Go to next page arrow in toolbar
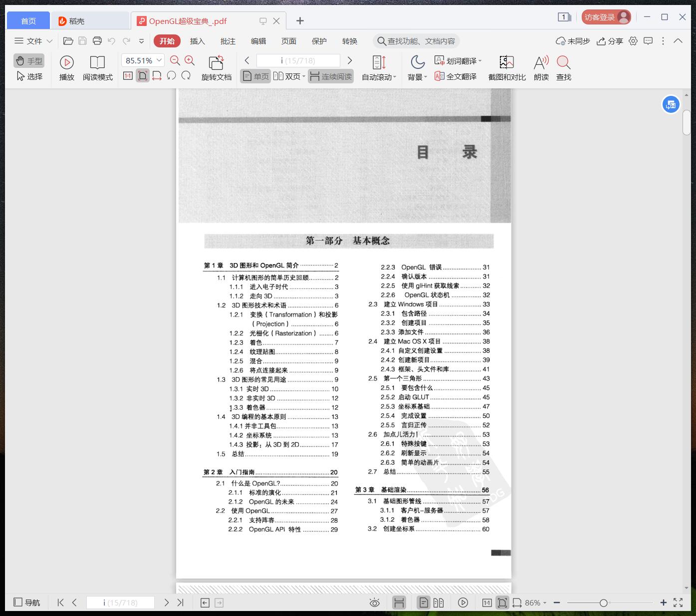The width and height of the screenshot is (696, 616). (350, 60)
